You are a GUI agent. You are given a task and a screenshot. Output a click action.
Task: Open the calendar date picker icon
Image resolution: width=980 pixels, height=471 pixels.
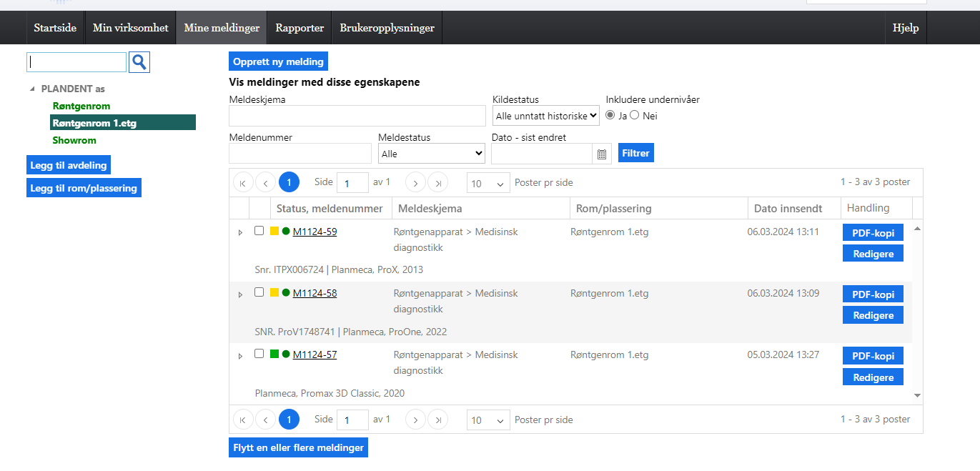(602, 154)
